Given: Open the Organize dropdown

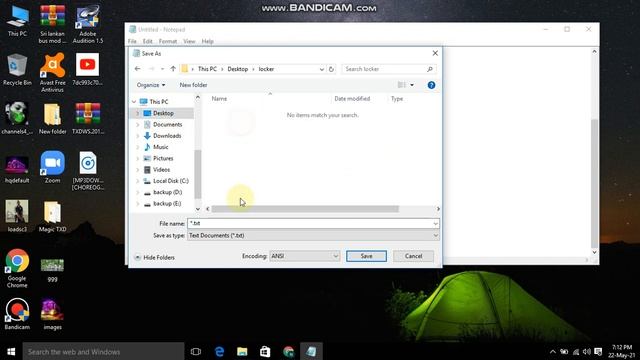Looking at the screenshot, I should (151, 85).
